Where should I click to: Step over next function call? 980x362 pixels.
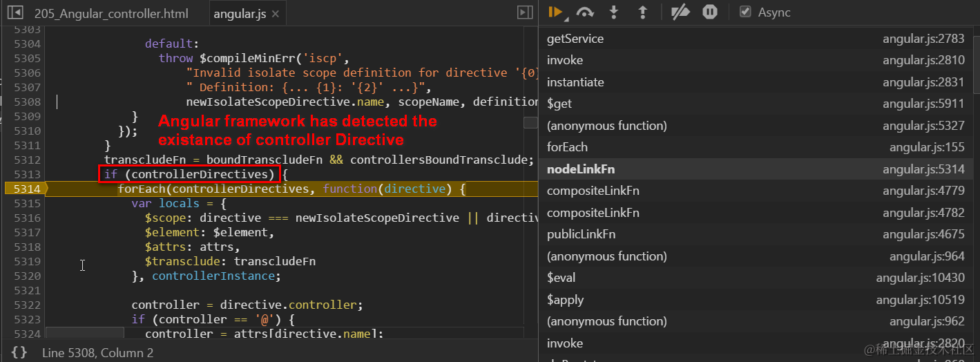(585, 12)
